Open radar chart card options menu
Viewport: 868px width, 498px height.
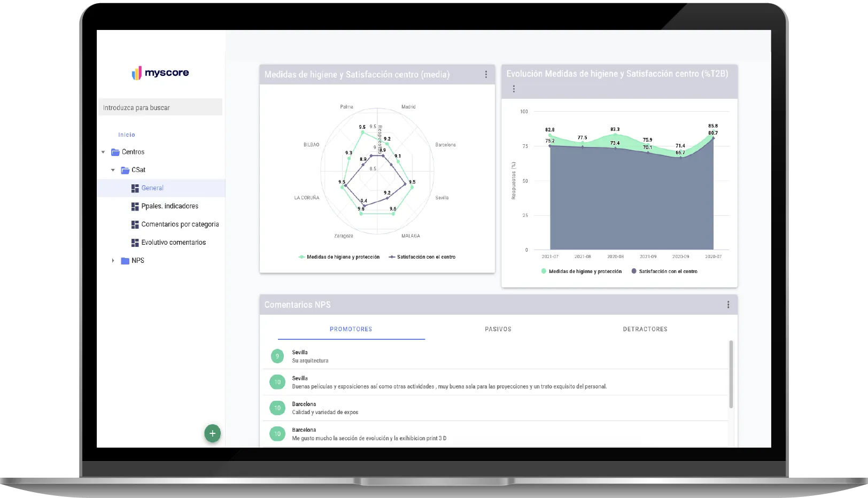tap(486, 74)
